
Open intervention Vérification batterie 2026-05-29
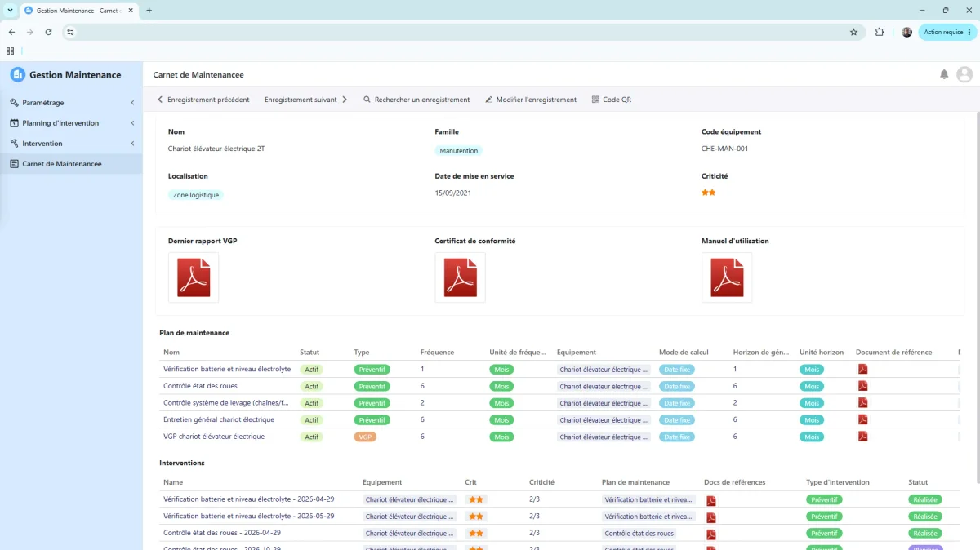pos(248,516)
